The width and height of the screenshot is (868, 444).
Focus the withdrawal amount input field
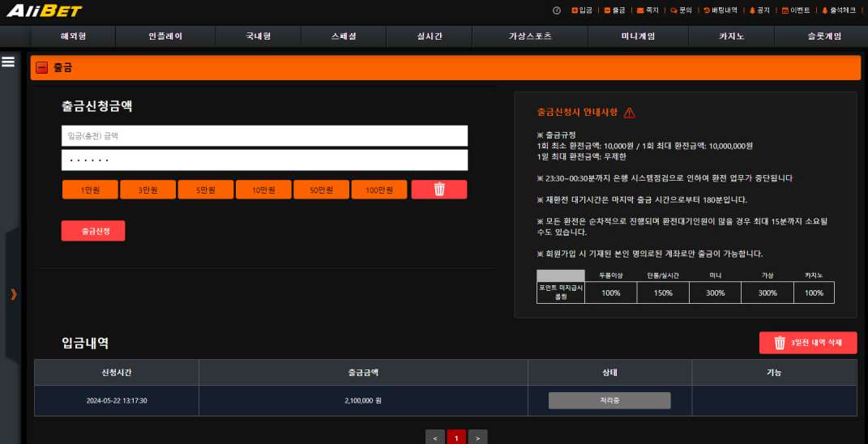(x=264, y=136)
